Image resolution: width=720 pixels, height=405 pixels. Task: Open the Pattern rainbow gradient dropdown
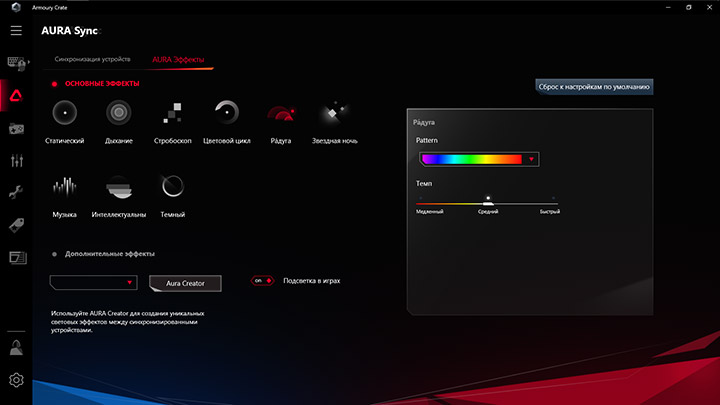click(479, 159)
